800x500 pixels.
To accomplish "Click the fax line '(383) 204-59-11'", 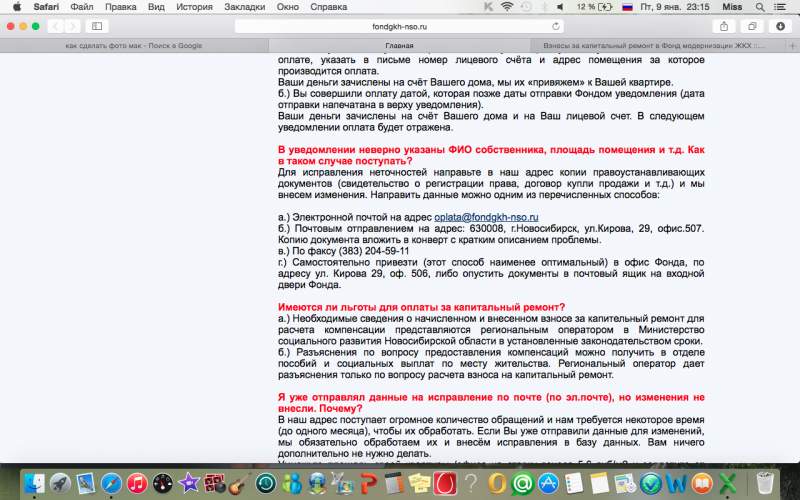I will click(x=343, y=251).
